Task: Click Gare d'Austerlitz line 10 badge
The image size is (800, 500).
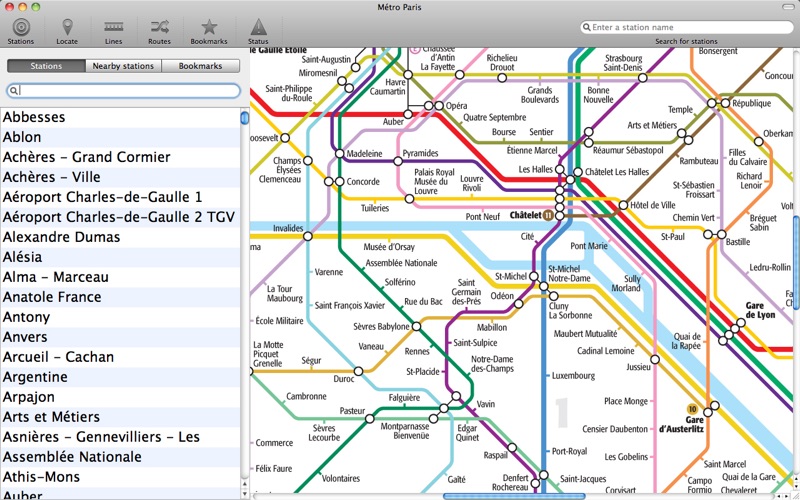Action: point(692,409)
